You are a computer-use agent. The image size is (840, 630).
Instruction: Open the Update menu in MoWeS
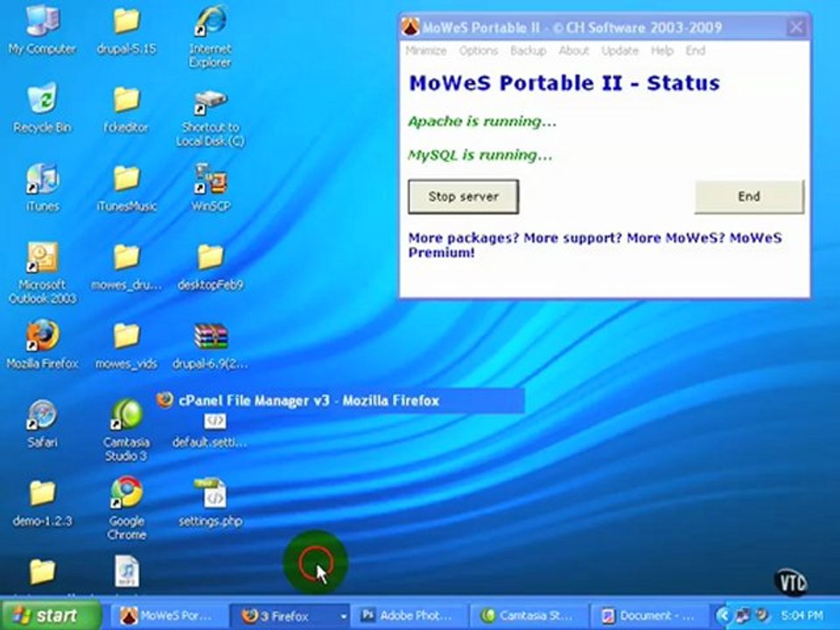pos(619,51)
